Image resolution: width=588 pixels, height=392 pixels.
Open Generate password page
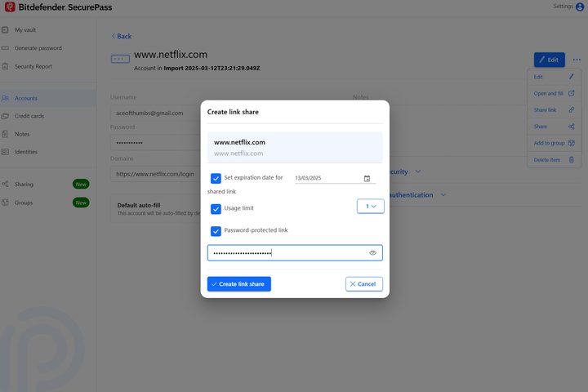pos(38,48)
